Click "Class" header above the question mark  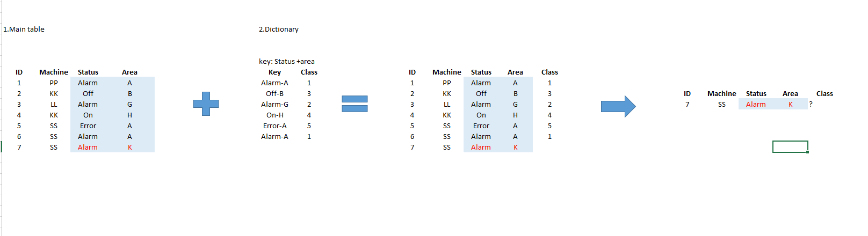[x=824, y=94]
